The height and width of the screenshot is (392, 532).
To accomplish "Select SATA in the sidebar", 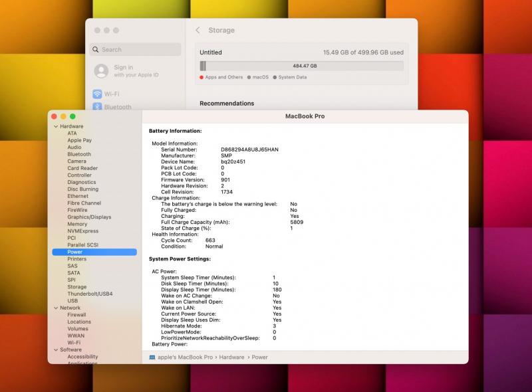I will point(74,272).
